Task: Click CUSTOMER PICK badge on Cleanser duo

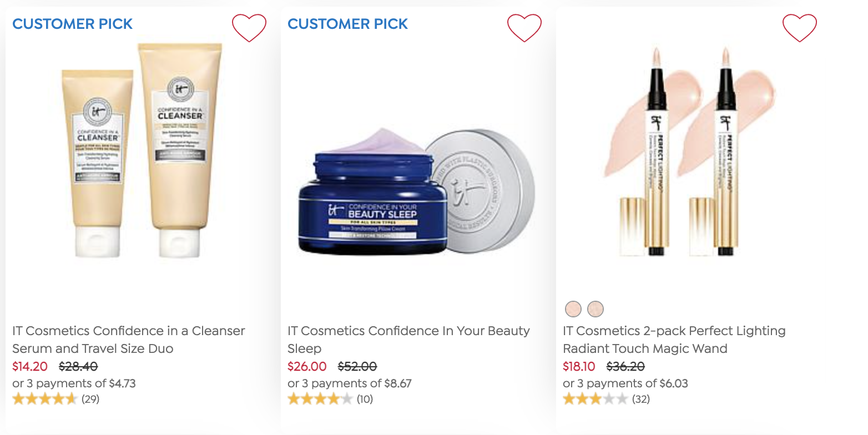Action: 73,24
